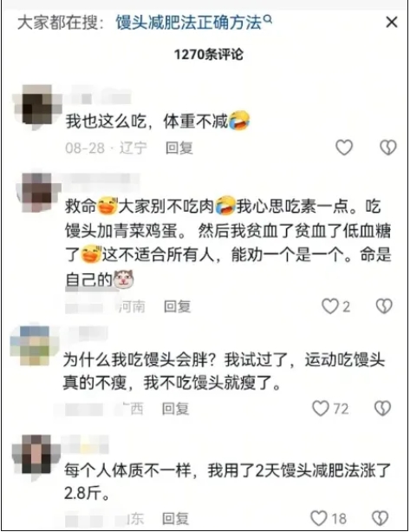
Task: Dislike the 体重不减 comment with broken heart
Action: point(388,148)
